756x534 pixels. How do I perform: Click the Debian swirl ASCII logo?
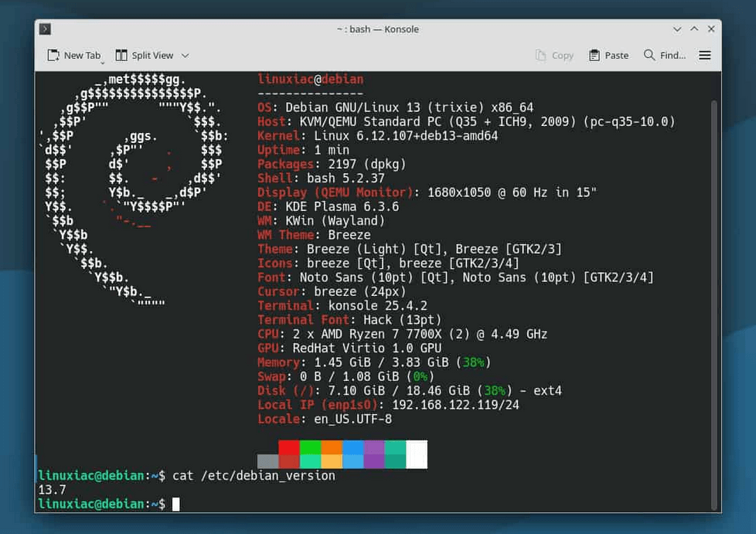point(134,190)
